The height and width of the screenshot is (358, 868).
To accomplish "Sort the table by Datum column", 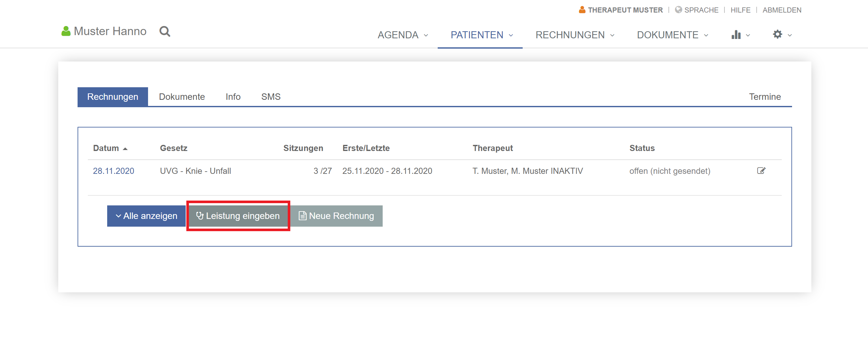I will [x=110, y=148].
